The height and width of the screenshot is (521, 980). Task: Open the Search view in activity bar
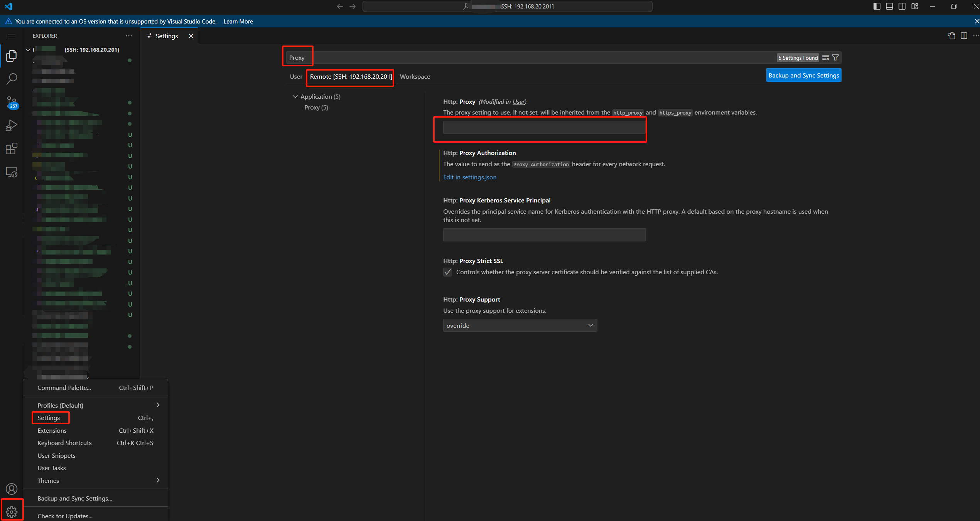12,79
